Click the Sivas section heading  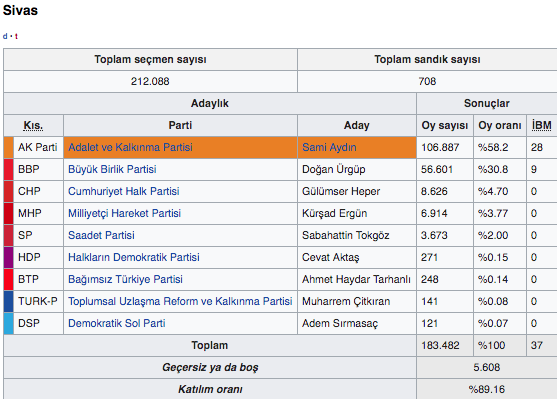coord(20,10)
